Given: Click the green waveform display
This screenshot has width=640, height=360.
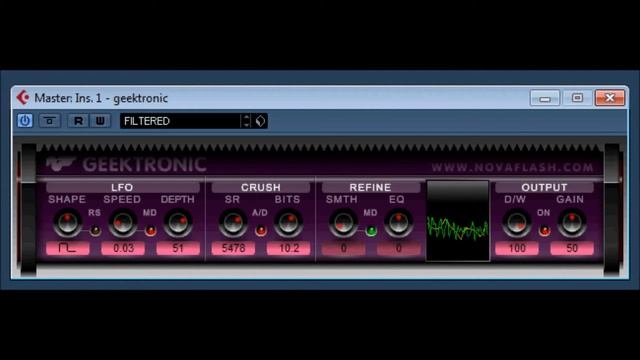Looking at the screenshot, I should [458, 221].
